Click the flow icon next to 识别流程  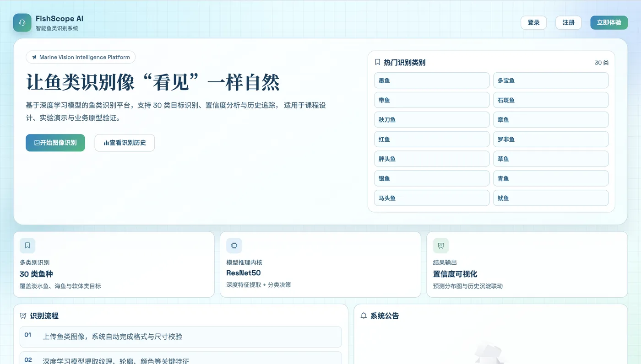pos(23,315)
